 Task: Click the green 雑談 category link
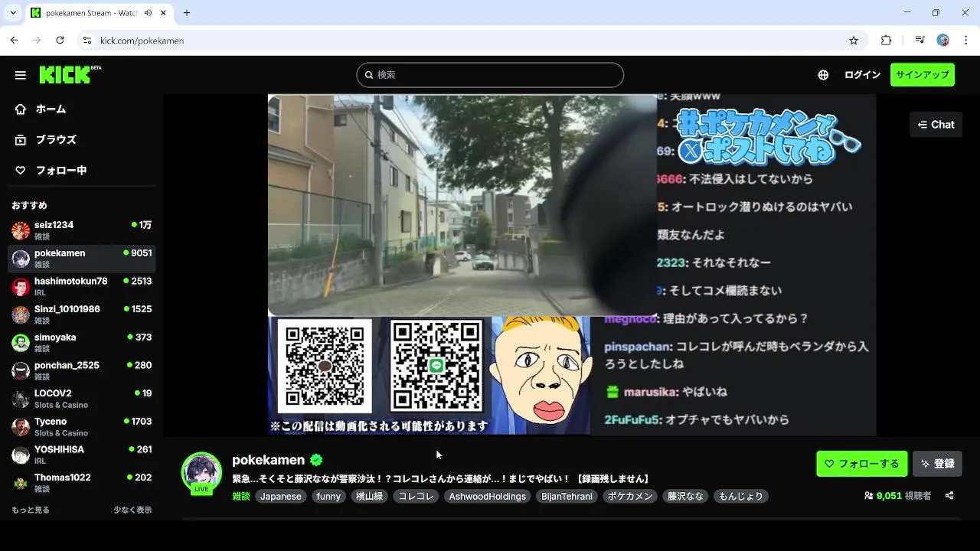[241, 497]
